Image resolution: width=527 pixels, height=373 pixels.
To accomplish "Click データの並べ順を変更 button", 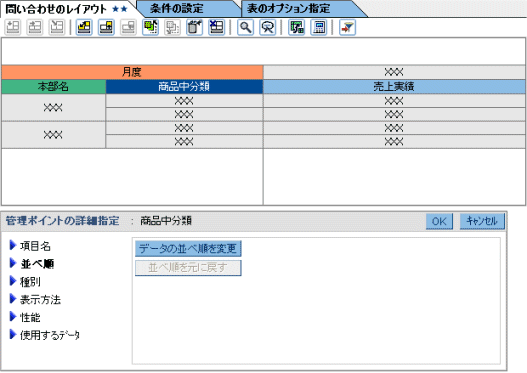I will coord(188,249).
